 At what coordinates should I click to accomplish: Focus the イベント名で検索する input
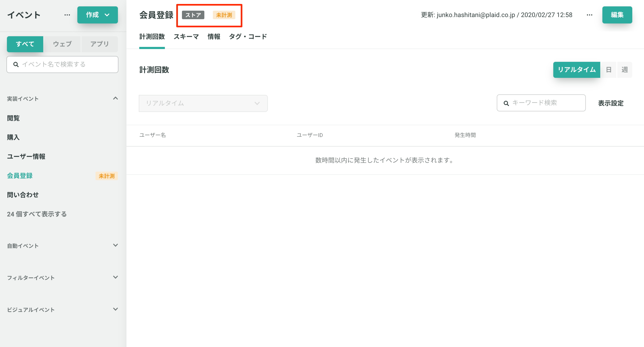tap(62, 64)
